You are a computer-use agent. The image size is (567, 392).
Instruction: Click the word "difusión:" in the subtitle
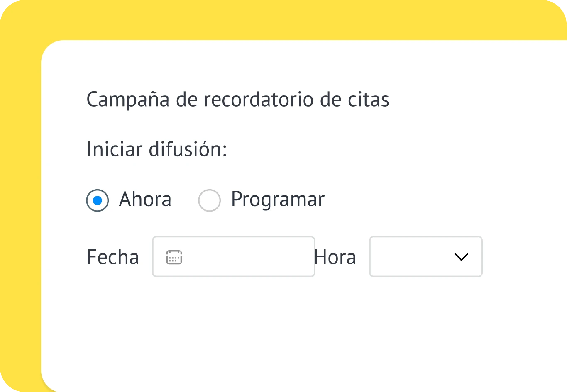[188, 149]
